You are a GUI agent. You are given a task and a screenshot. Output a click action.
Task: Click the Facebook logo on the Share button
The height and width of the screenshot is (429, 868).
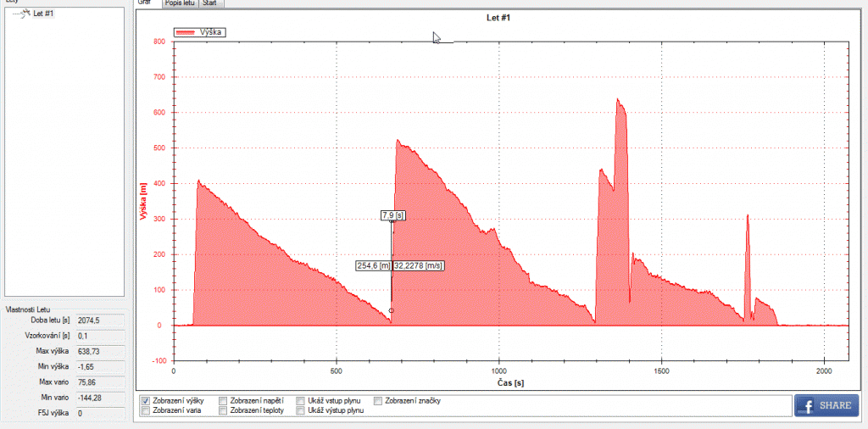click(x=808, y=406)
